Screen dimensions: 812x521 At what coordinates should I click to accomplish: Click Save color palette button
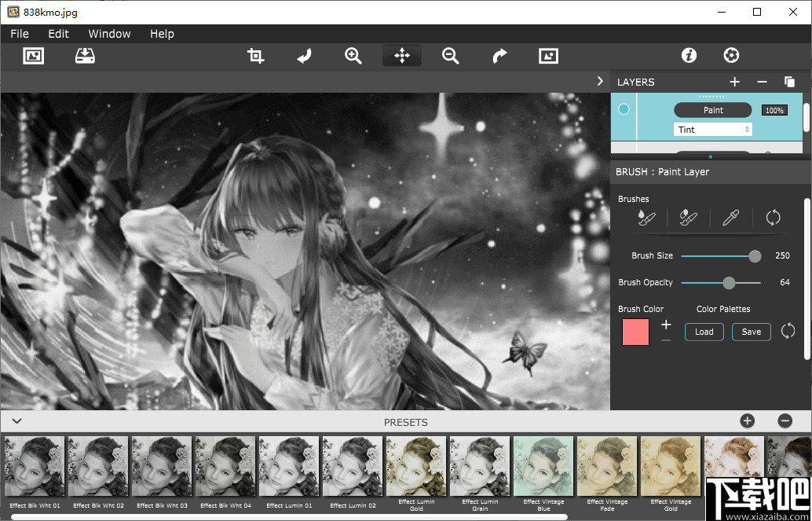751,332
